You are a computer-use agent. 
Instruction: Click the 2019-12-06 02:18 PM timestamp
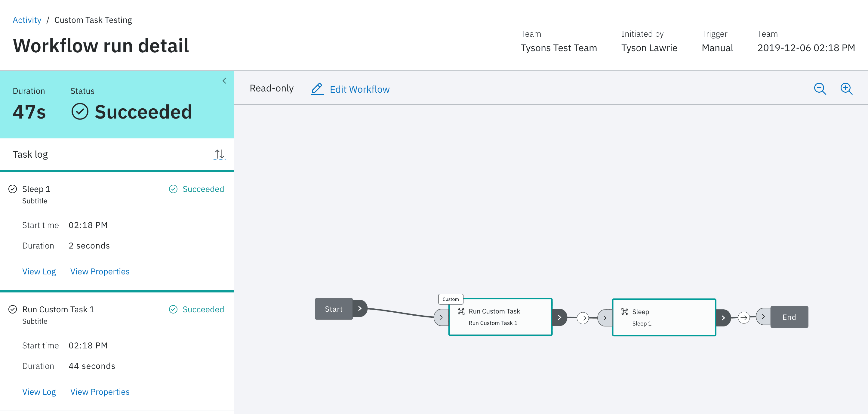click(806, 48)
